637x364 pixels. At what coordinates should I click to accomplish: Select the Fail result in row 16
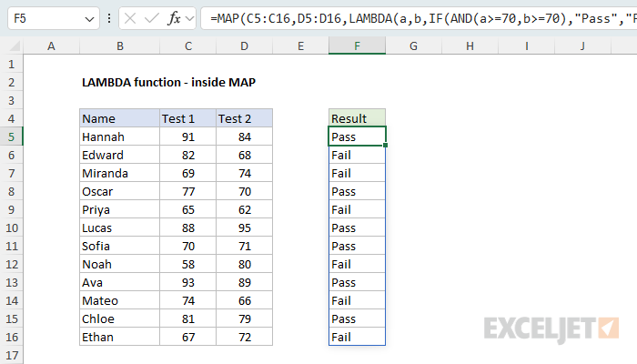(357, 338)
